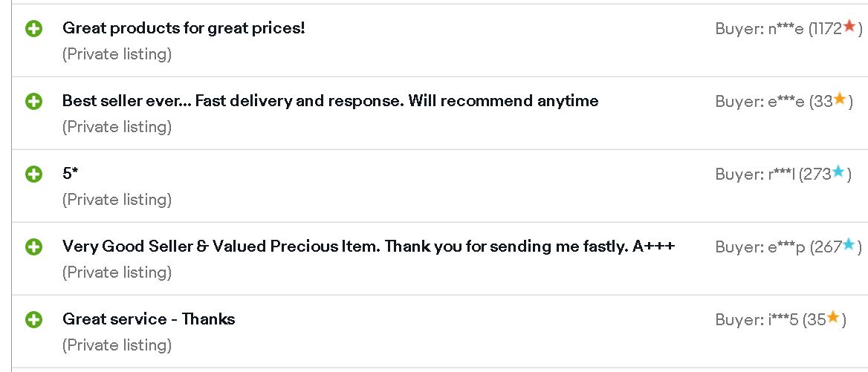The width and height of the screenshot is (868, 372).
Task: Open buyer i***5 (35) profile
Action: coord(780,320)
